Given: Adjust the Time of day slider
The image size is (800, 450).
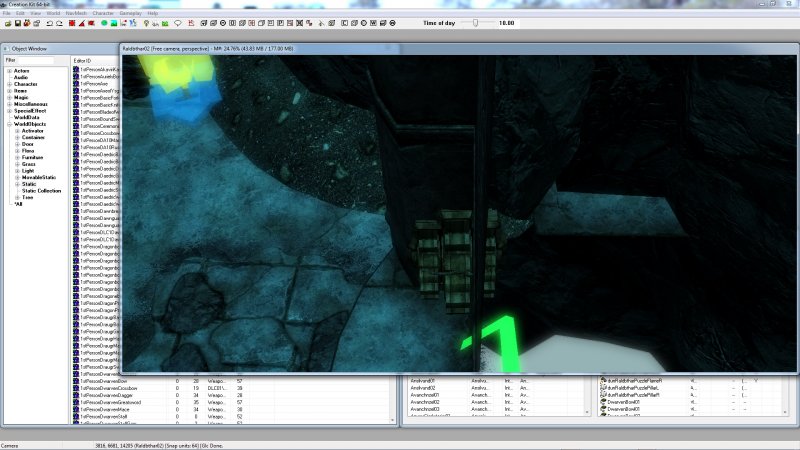Looking at the screenshot, I should click(476, 23).
